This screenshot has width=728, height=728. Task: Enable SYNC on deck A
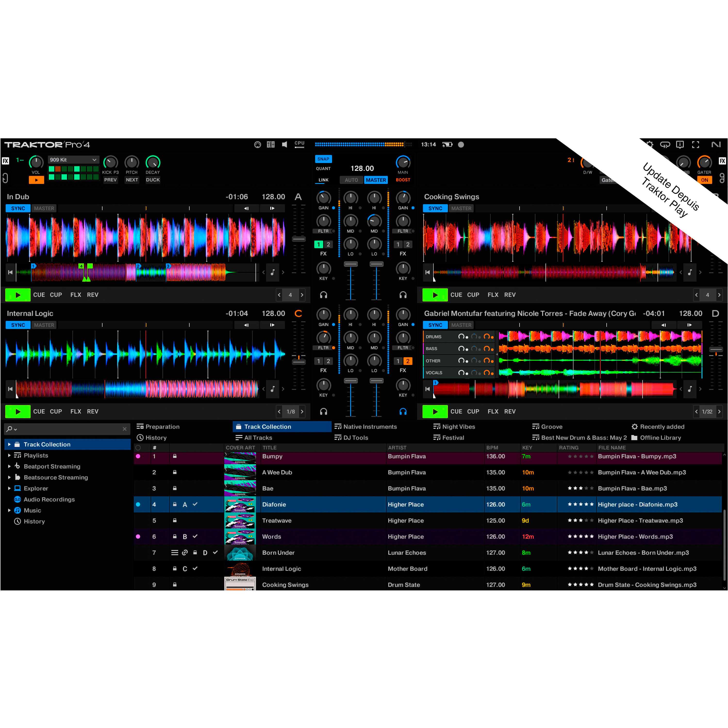[x=18, y=208]
